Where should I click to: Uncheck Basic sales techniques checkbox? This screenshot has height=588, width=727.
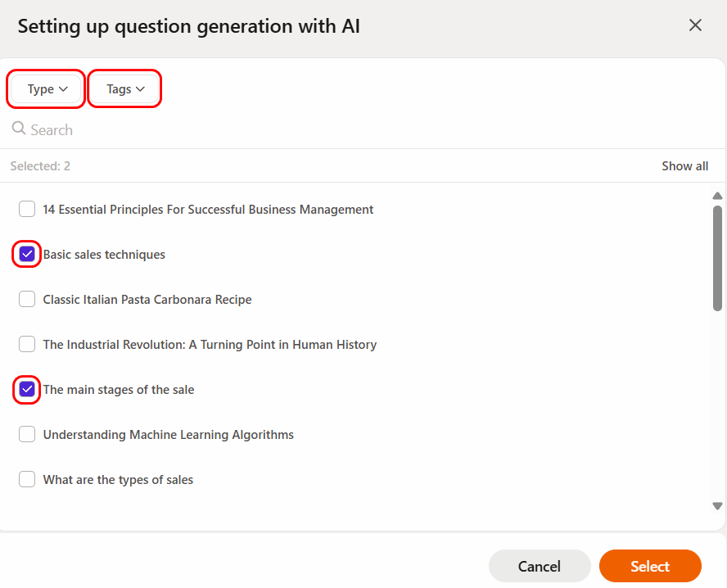pyautogui.click(x=27, y=255)
